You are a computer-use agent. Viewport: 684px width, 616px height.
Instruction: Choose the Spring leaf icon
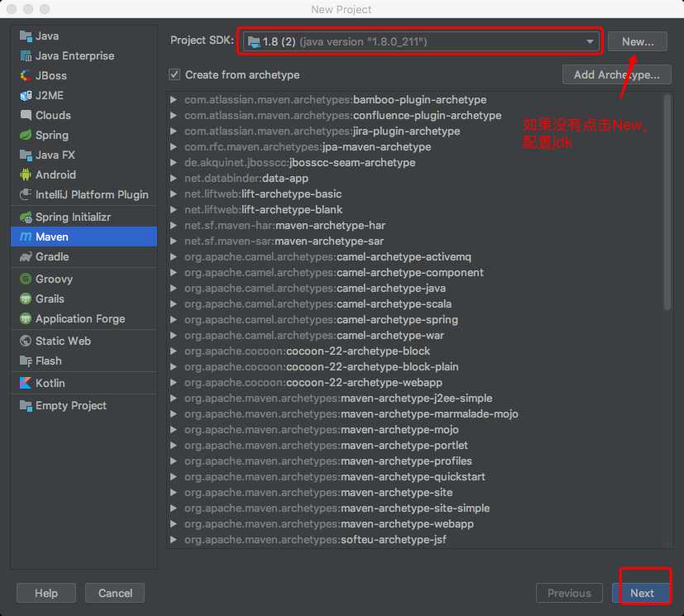click(x=26, y=135)
